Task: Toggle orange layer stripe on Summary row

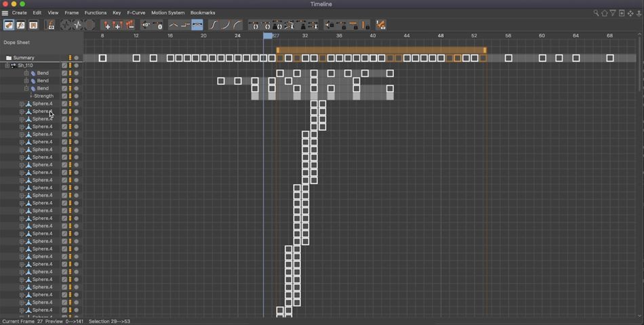Action: pos(71,58)
